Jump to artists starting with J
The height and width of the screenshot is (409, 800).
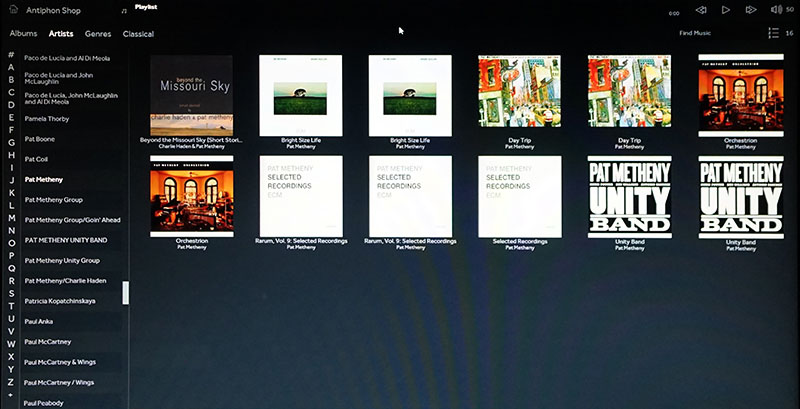pyautogui.click(x=11, y=180)
